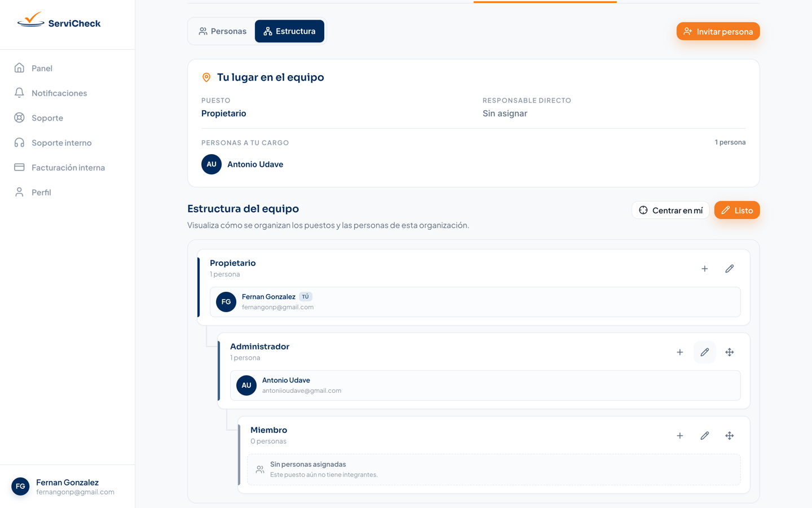Select the Estructura tab
The height and width of the screenshot is (508, 812).
click(289, 31)
